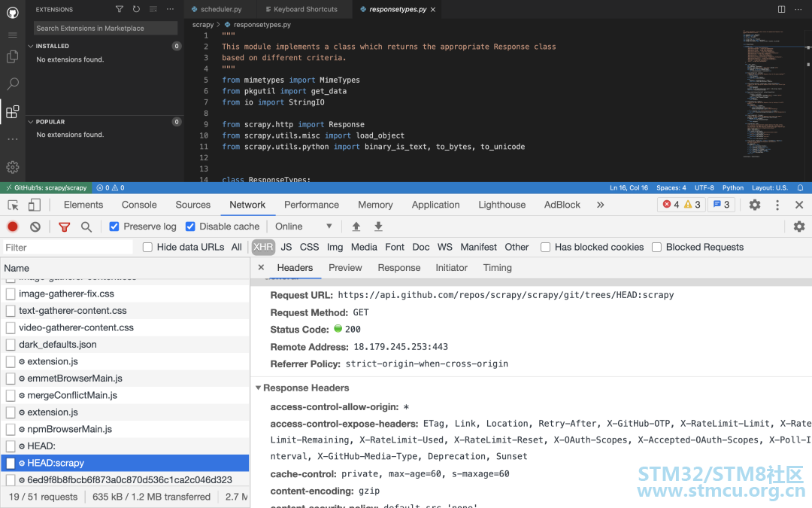The width and height of the screenshot is (812, 508).
Task: Export HAR file download arrow
Action: [378, 227]
